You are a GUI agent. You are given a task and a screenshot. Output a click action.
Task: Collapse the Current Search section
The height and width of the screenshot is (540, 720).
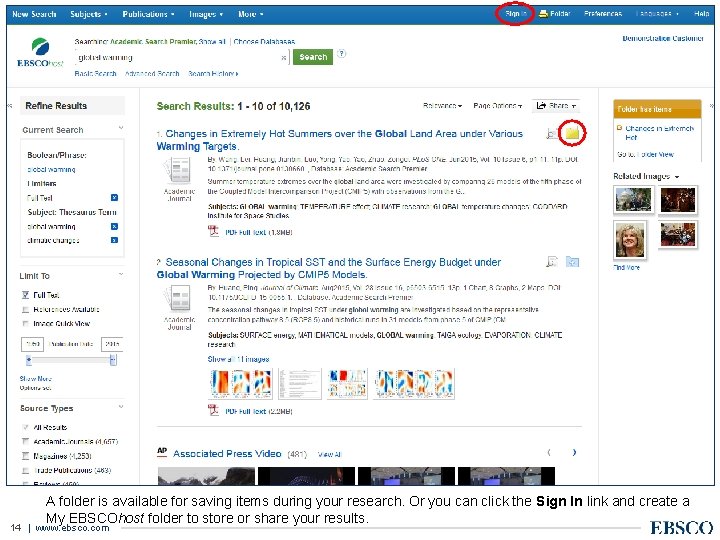pyautogui.click(x=121, y=128)
